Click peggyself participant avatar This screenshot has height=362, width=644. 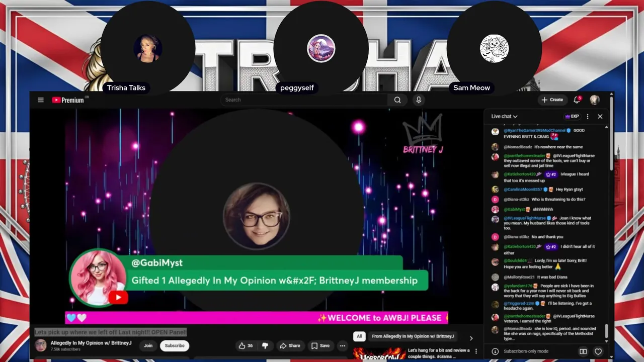click(x=321, y=49)
